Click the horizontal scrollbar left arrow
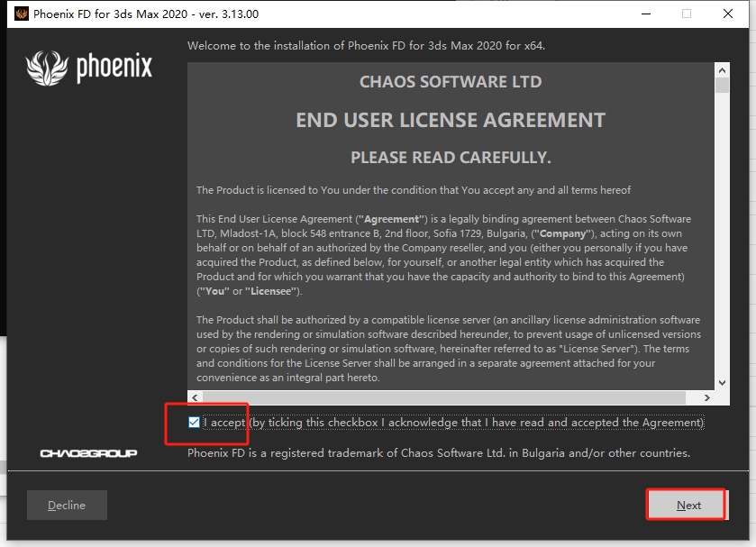Viewport: 756px width, 547px height. [x=195, y=397]
